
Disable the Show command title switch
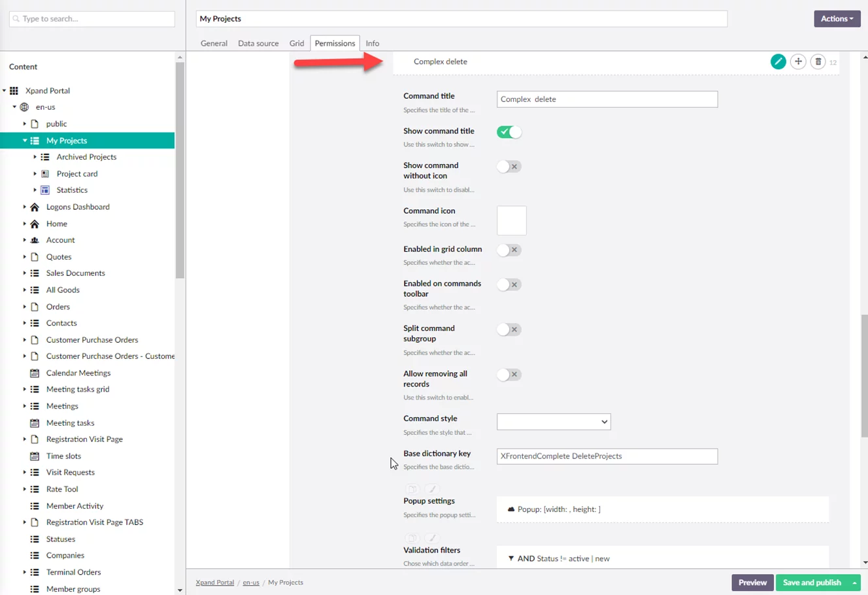coord(509,132)
